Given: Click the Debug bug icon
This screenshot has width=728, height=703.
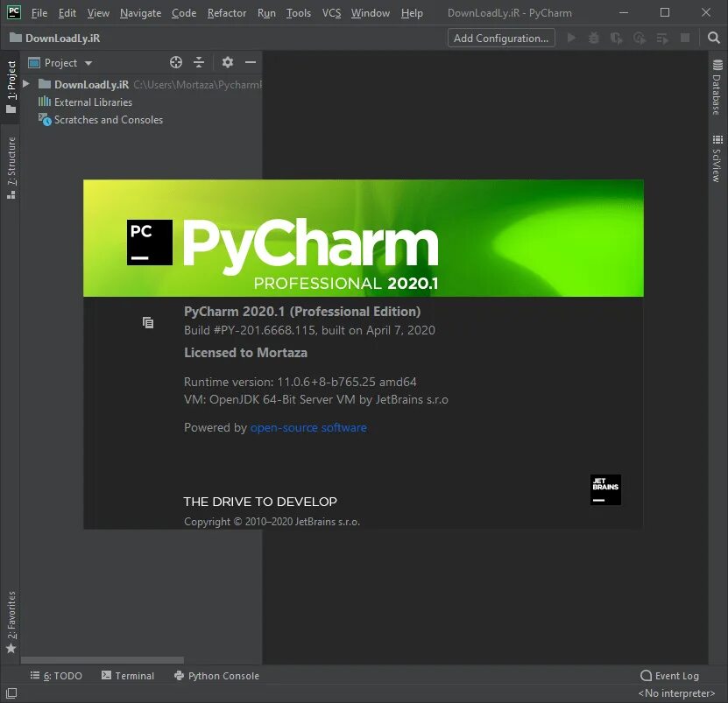Looking at the screenshot, I should (x=594, y=38).
